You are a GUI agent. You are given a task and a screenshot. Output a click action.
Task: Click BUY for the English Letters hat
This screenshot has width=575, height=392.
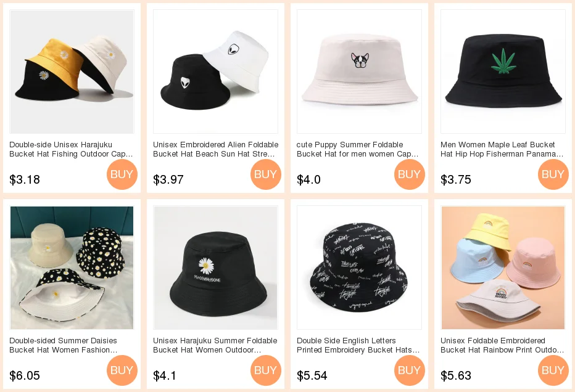(409, 370)
